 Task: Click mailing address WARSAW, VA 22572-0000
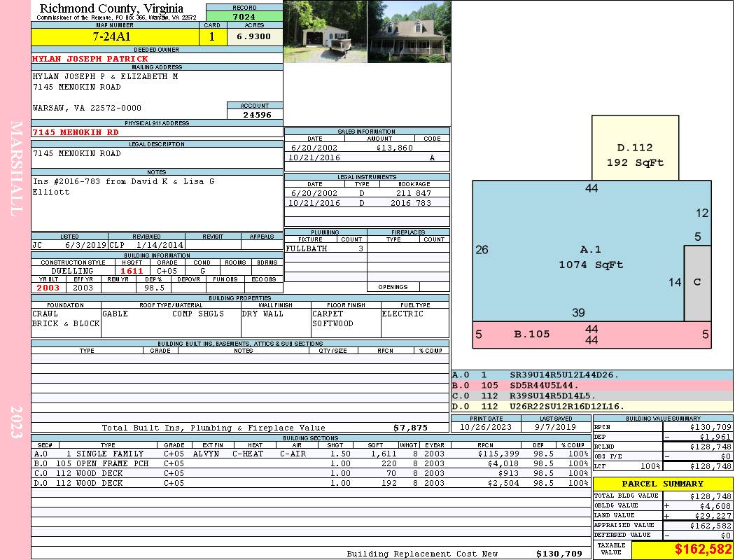(87, 108)
